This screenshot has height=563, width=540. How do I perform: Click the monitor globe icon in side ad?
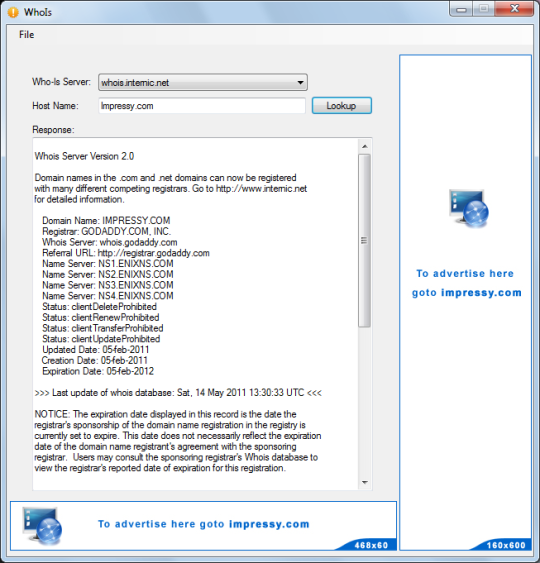(469, 208)
